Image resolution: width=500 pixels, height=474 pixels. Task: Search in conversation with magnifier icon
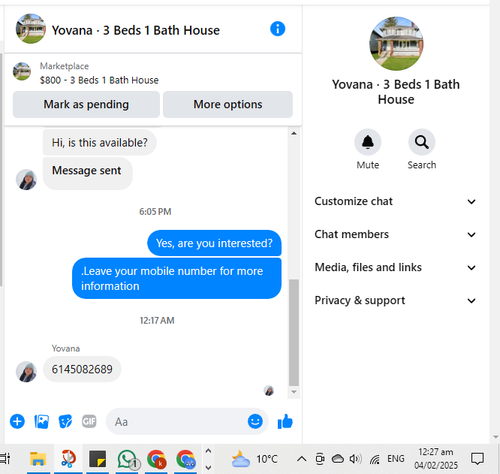[422, 142]
